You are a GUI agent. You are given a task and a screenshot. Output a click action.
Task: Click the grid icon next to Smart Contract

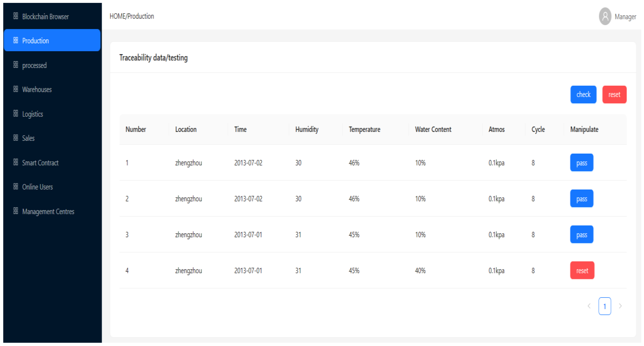[x=16, y=162]
